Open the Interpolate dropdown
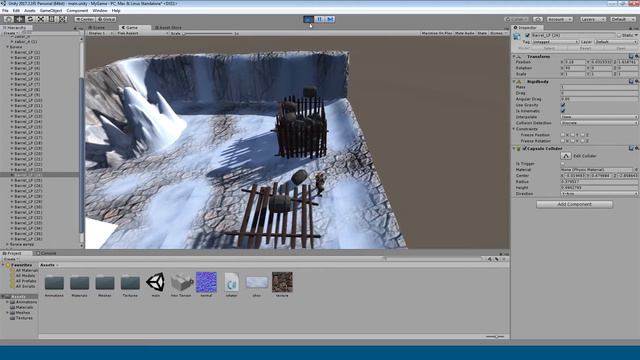This screenshot has height=360, width=640. click(599, 117)
